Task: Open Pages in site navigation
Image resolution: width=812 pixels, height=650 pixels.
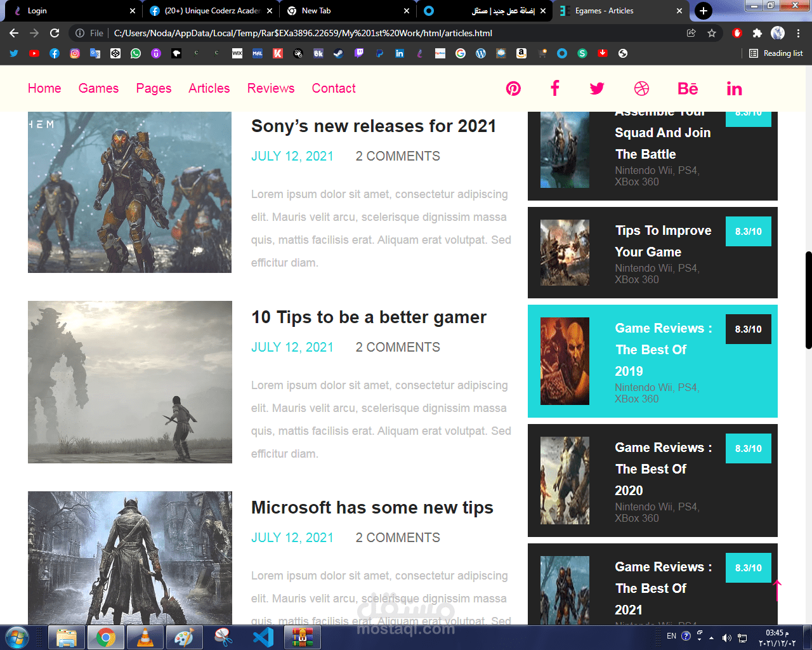Action: [x=154, y=88]
